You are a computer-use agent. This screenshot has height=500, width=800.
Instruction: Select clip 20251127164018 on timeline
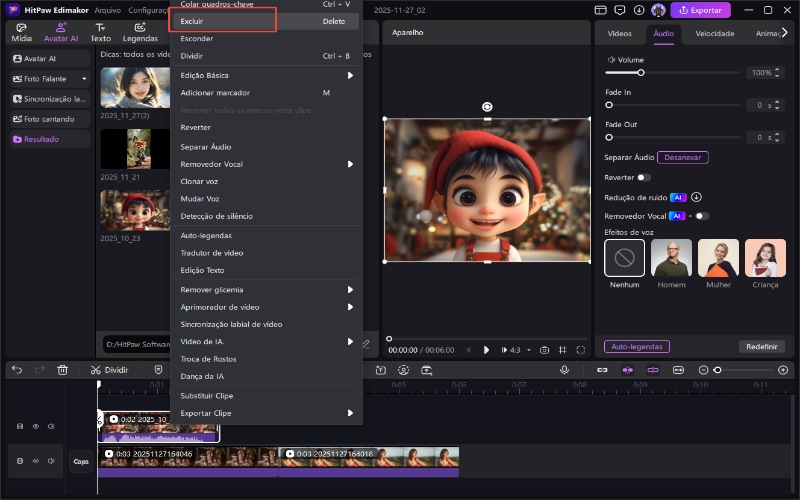(368, 462)
